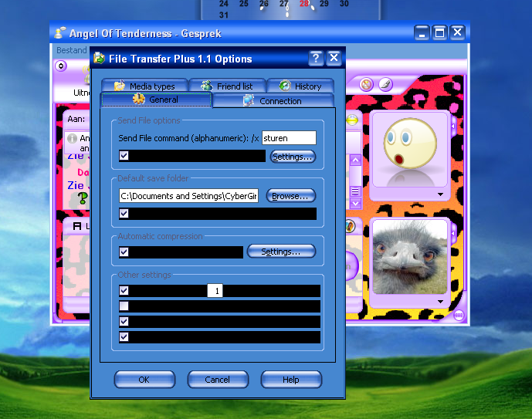Click the block contact icon in chat window
The image size is (532, 419).
pyautogui.click(x=366, y=84)
